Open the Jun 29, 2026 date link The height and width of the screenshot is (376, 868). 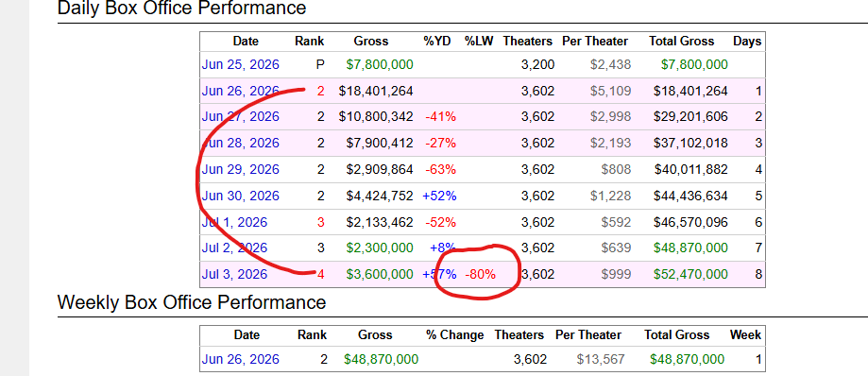pyautogui.click(x=240, y=169)
